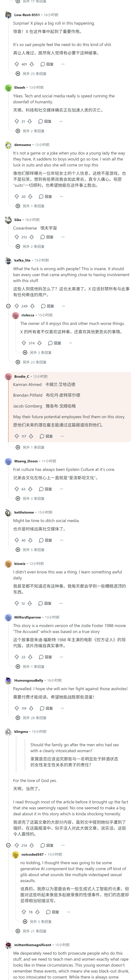Downvote HumongousBelly's Paywalled comment
The width and height of the screenshot is (133, 980).
pyautogui.click(x=31, y=708)
